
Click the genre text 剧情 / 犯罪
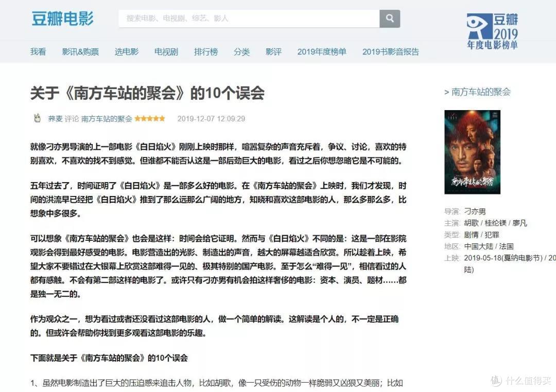[x=481, y=235]
